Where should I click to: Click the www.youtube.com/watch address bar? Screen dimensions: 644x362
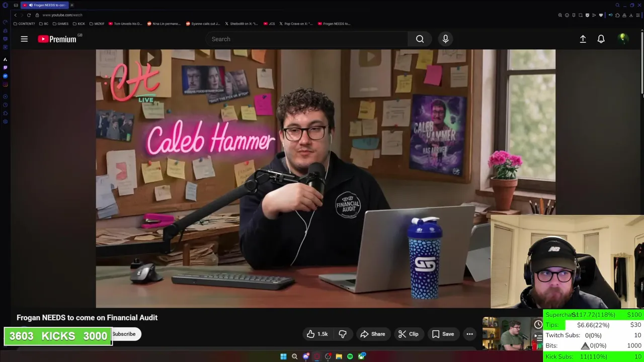point(62,15)
